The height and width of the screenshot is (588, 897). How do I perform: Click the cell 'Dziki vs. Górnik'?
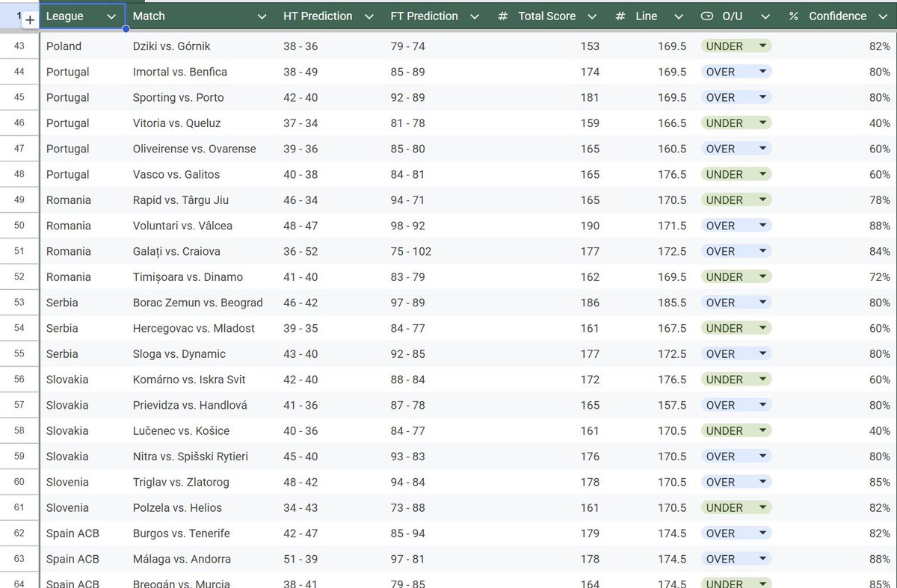click(x=201, y=46)
